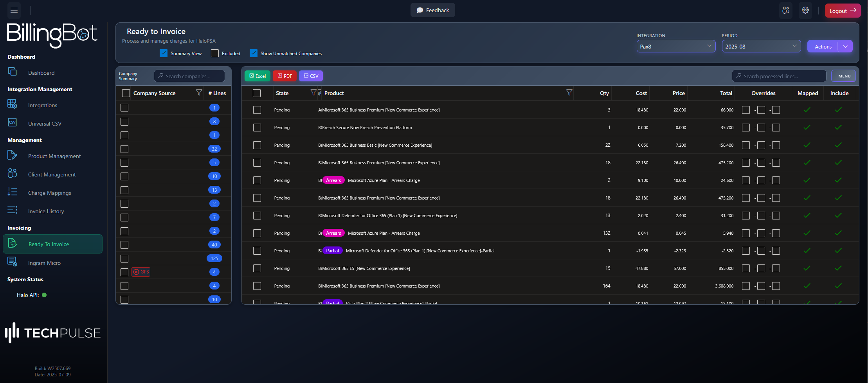This screenshot has height=383, width=868.
Task: Click the Actions button
Action: tap(823, 46)
